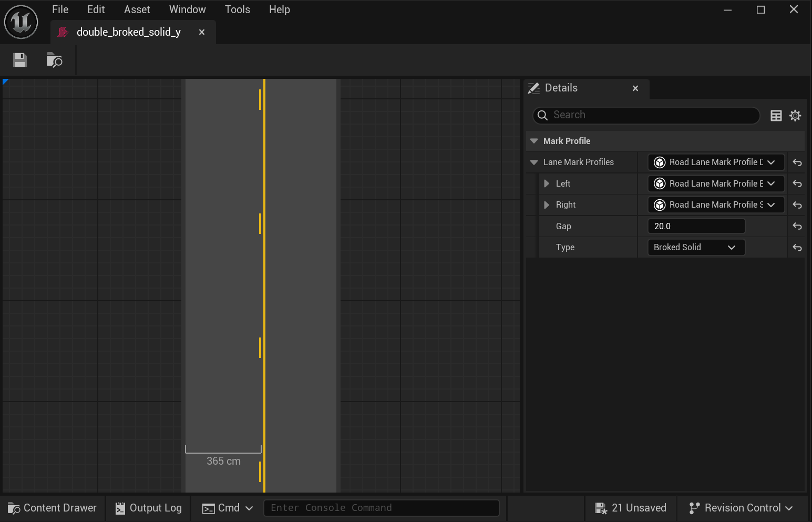The image size is (812, 522).
Task: Open the Content Drawer
Action: coord(53,508)
